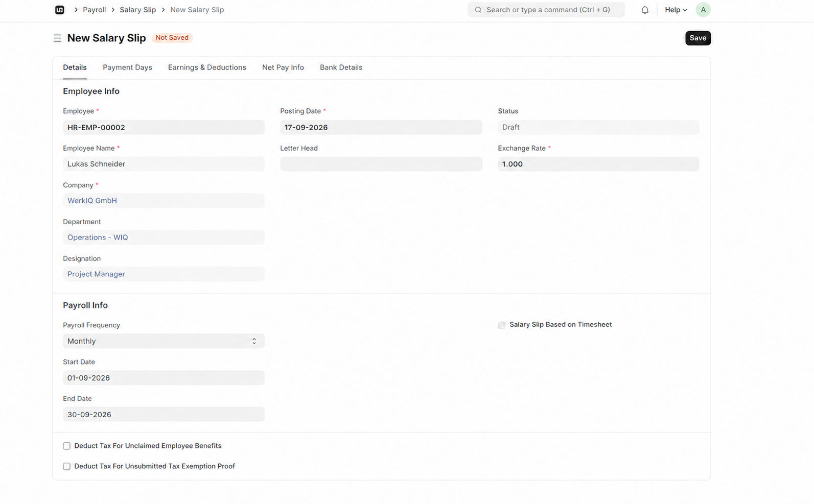The height and width of the screenshot is (504, 814).
Task: Click the Employee field HR-EMP-00002
Action: pos(164,127)
